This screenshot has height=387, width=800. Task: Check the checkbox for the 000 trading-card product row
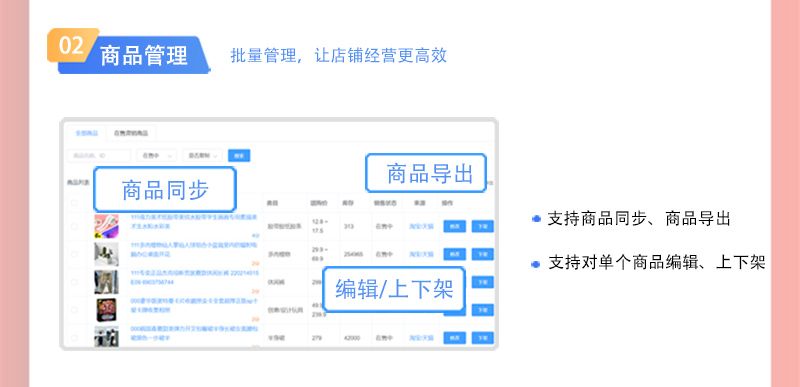tap(74, 310)
